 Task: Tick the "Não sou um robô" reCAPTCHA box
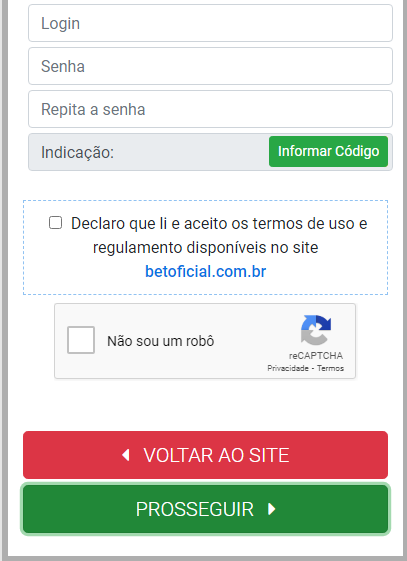point(81,340)
